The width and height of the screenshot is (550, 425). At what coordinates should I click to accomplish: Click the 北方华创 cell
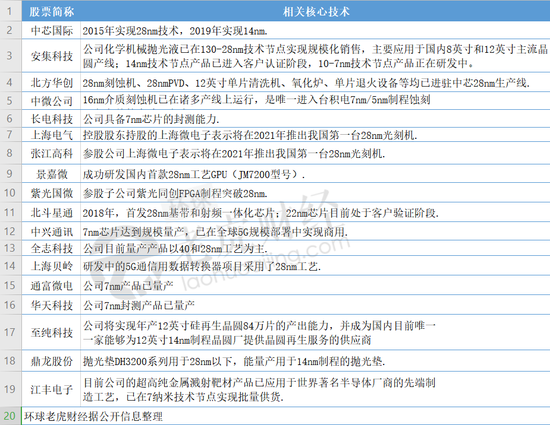pos(51,82)
